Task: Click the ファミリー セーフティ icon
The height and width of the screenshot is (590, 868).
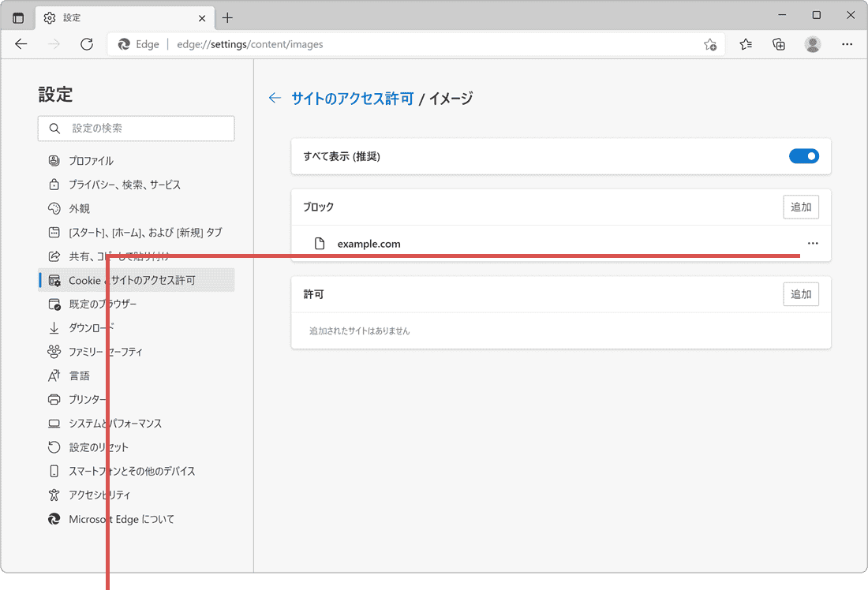Action: [x=54, y=352]
